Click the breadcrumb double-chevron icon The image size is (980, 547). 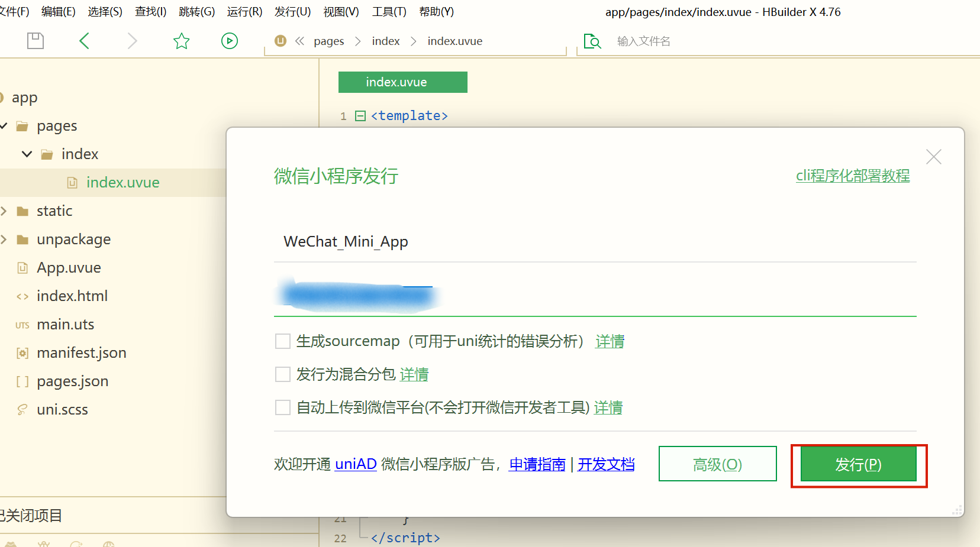pyautogui.click(x=299, y=41)
